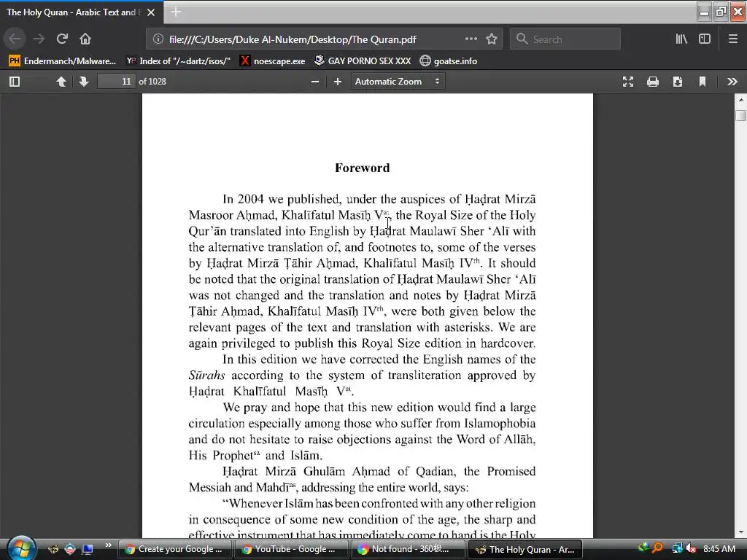Go to previous PDF page
Image resolution: width=747 pixels, height=560 pixels.
pos(61,82)
